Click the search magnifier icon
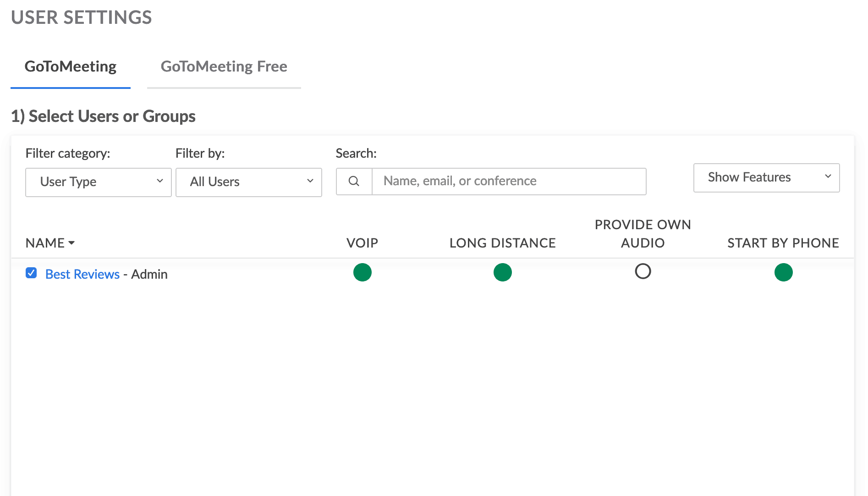 click(x=353, y=182)
